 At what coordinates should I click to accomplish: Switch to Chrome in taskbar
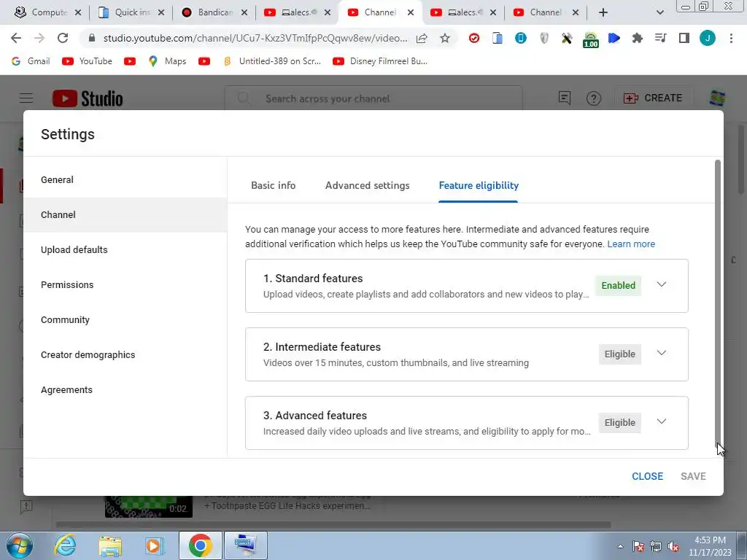pyautogui.click(x=200, y=545)
